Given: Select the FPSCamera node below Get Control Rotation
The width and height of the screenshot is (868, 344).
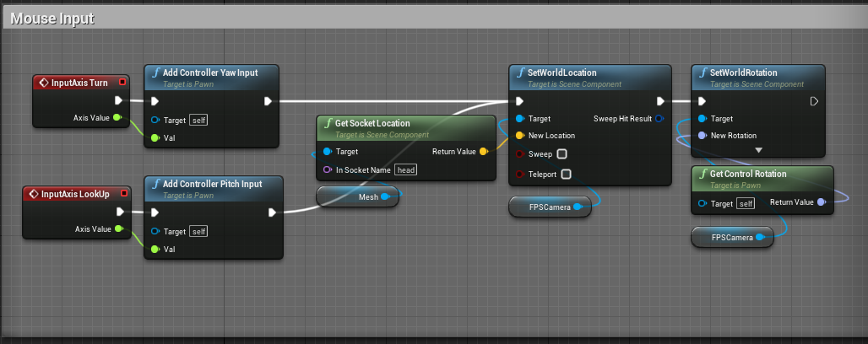Looking at the screenshot, I should pos(731,238).
